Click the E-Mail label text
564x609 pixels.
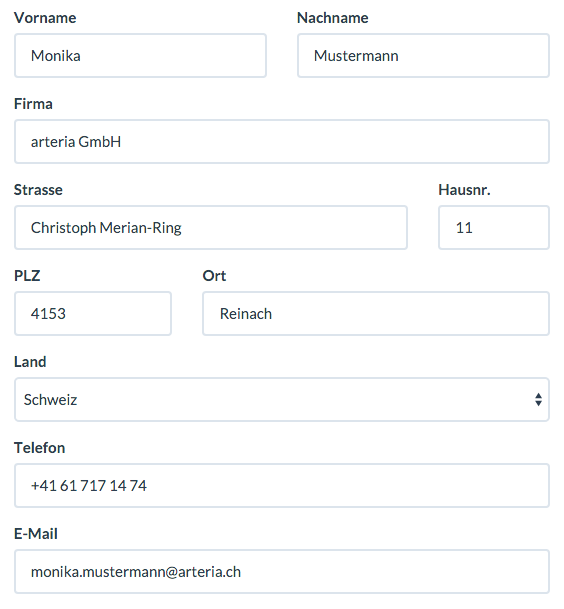click(36, 534)
